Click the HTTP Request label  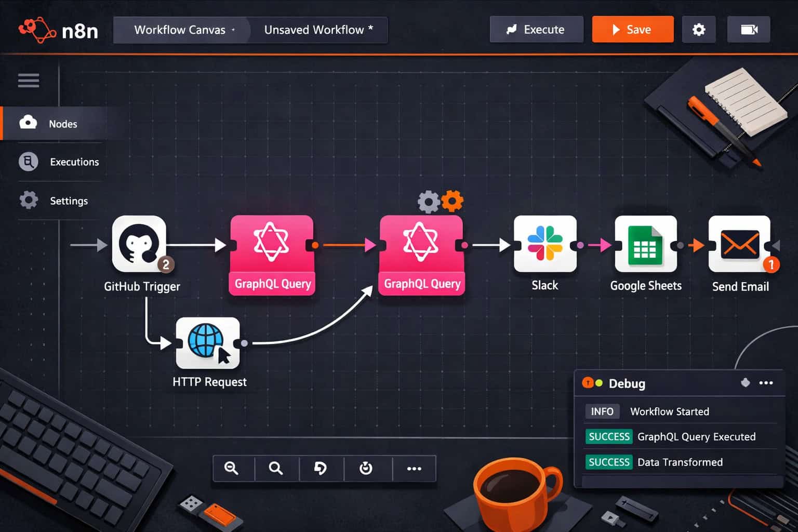209,382
